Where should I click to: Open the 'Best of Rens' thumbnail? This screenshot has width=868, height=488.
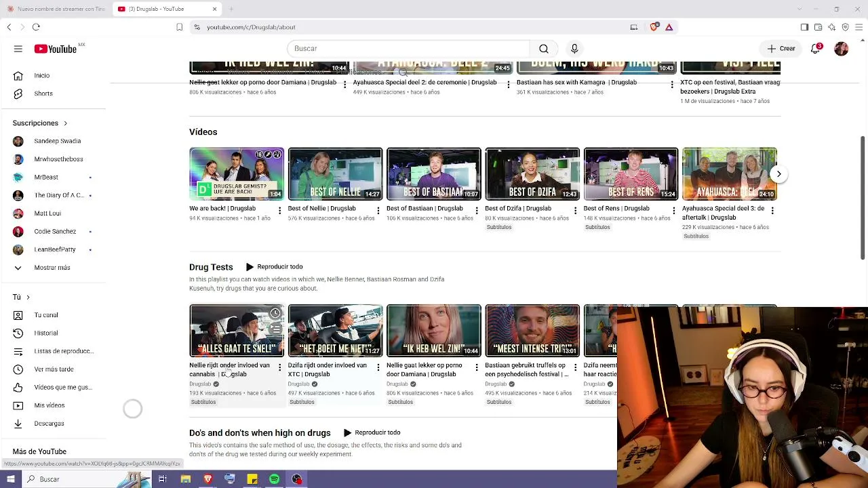coord(631,174)
